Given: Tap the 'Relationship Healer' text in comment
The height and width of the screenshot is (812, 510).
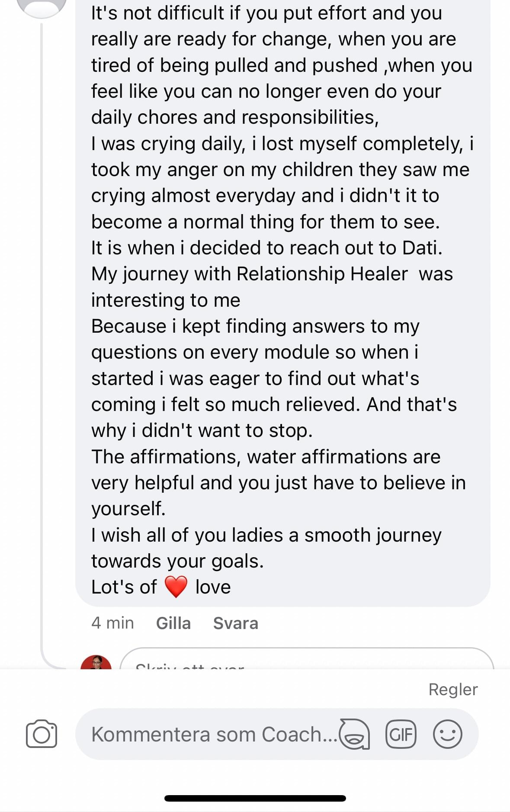Looking at the screenshot, I should tap(322, 274).
